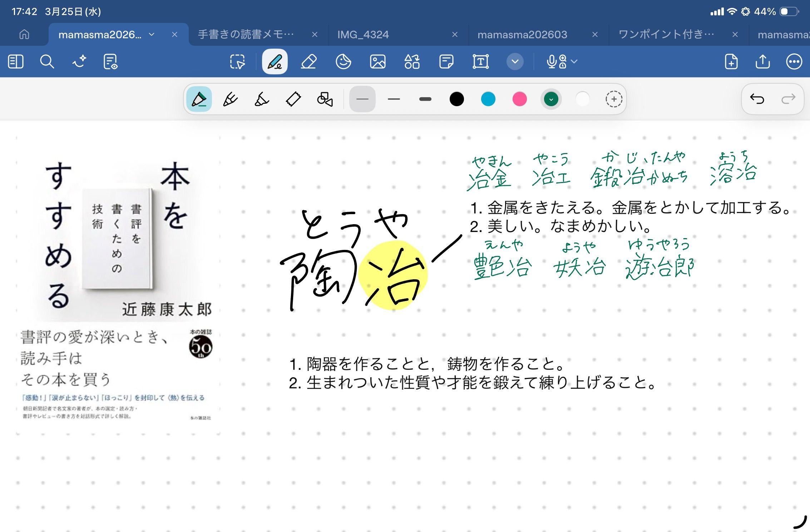Open the Shapes and Elements tool
810x532 pixels.
click(412, 61)
